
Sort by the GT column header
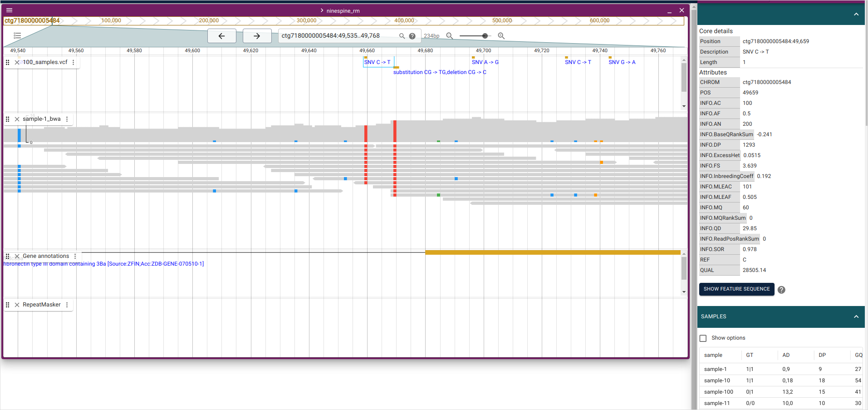[x=750, y=355]
